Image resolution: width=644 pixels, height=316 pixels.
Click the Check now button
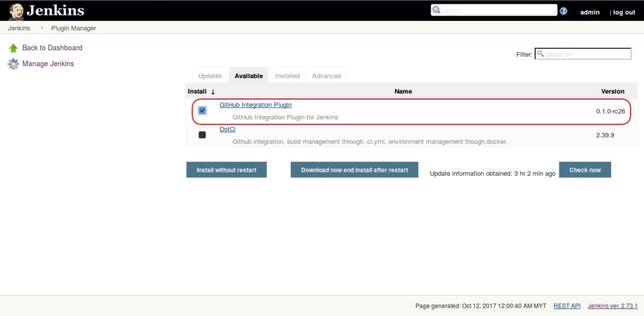coord(585,170)
